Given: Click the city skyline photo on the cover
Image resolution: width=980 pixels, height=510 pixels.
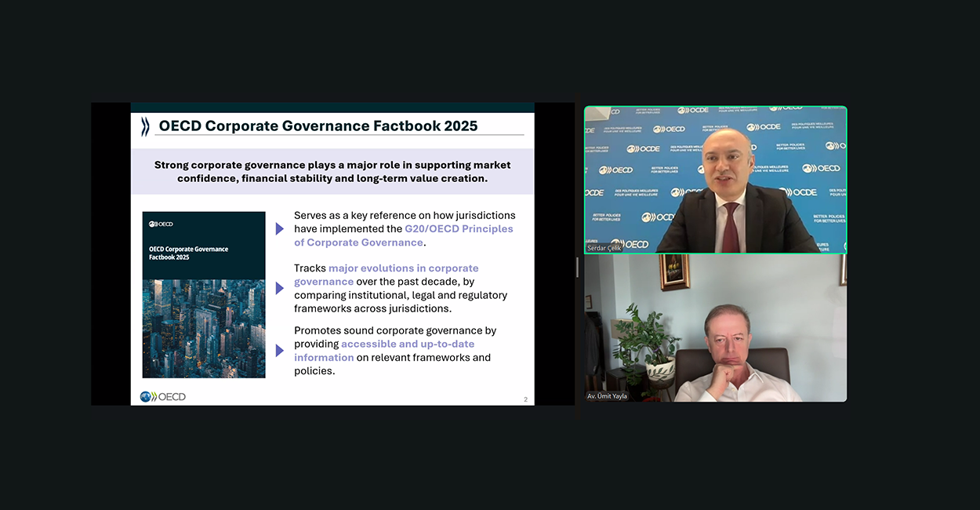Looking at the screenshot, I should tap(204, 328).
